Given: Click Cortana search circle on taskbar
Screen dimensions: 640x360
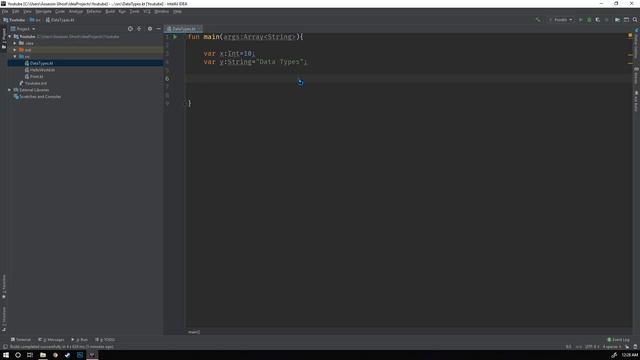Looking at the screenshot, I should 18,355.
